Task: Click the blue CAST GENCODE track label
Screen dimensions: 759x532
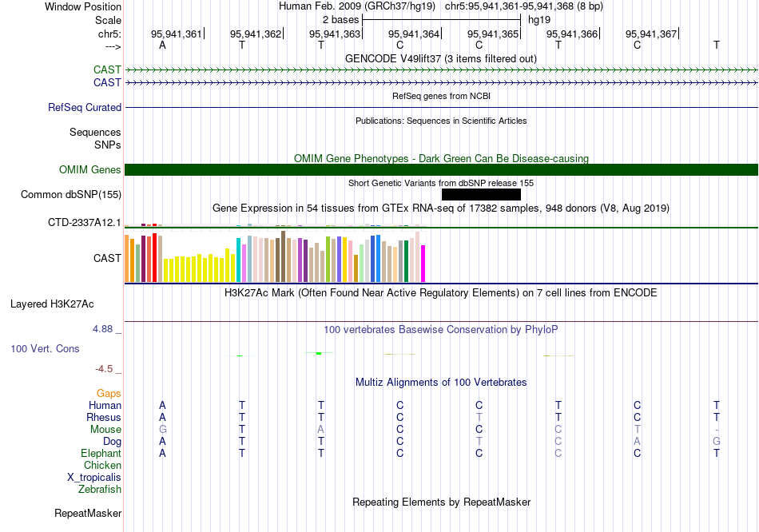Action: point(107,82)
